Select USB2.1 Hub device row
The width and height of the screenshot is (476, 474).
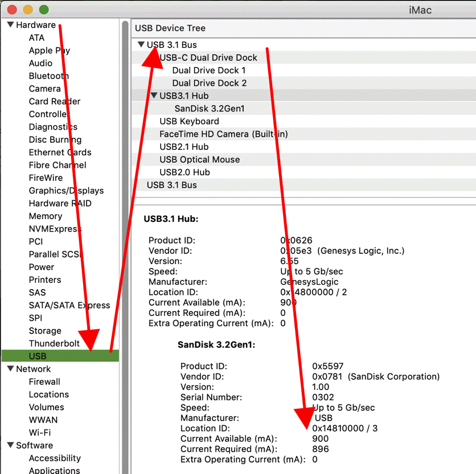tap(303, 147)
